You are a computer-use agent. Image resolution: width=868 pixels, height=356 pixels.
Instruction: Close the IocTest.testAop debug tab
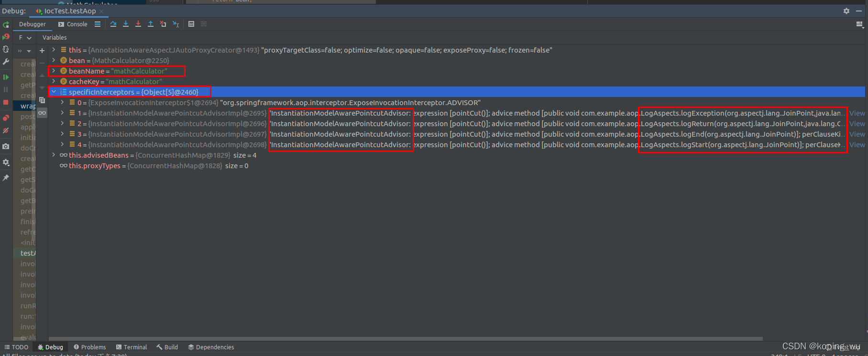(x=101, y=11)
